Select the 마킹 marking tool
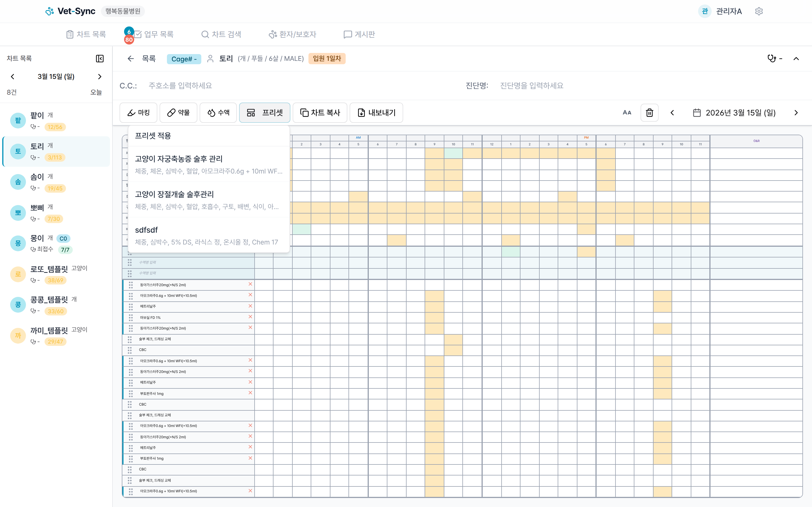The height and width of the screenshot is (507, 812). point(138,113)
